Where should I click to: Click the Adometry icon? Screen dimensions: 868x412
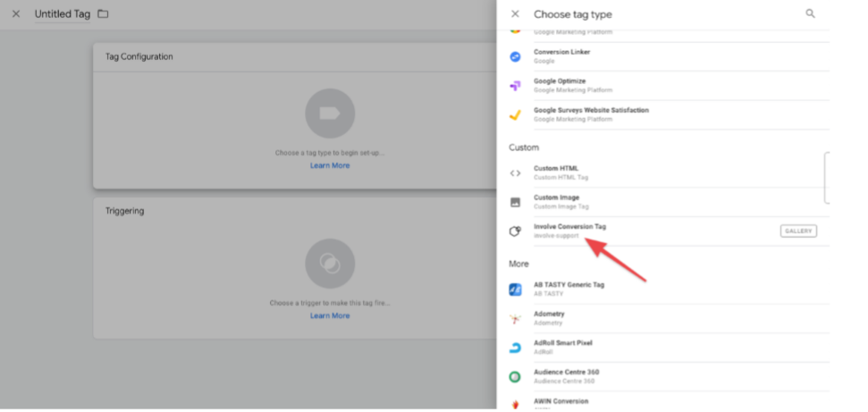click(516, 318)
